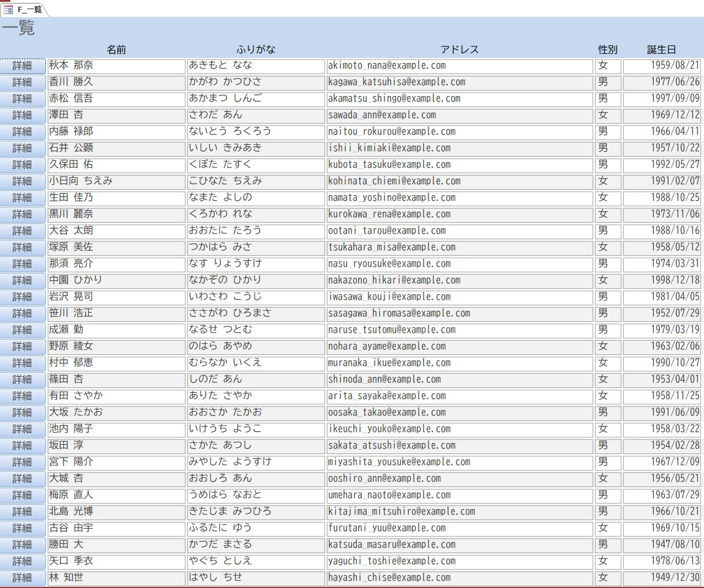This screenshot has width=704, height=588.
Task: Click birthday 1988/10/25
Action: pos(662,198)
